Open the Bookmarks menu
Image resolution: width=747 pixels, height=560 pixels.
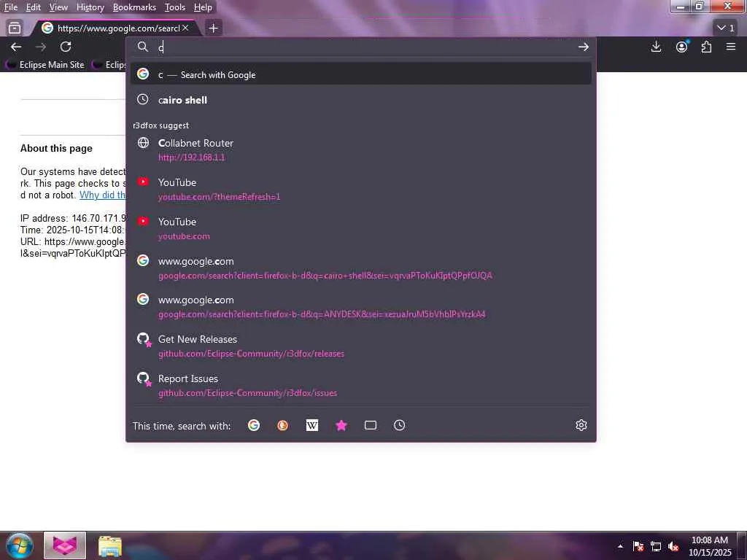coord(134,7)
